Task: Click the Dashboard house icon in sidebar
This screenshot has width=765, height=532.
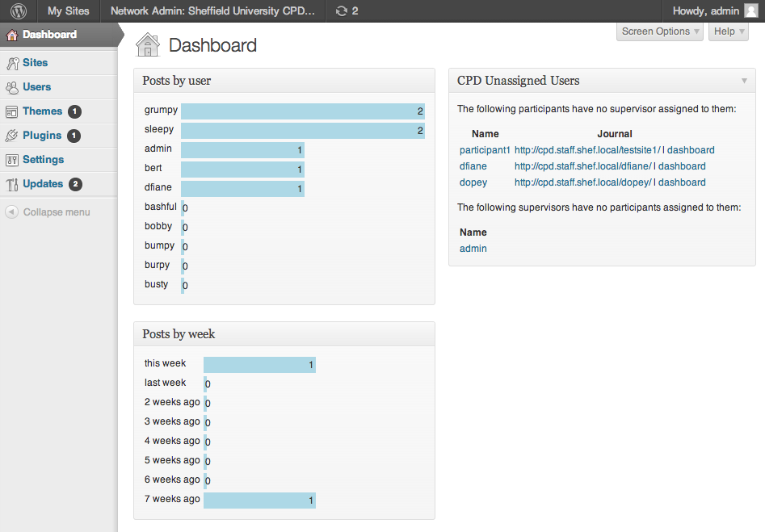Action: pyautogui.click(x=12, y=35)
